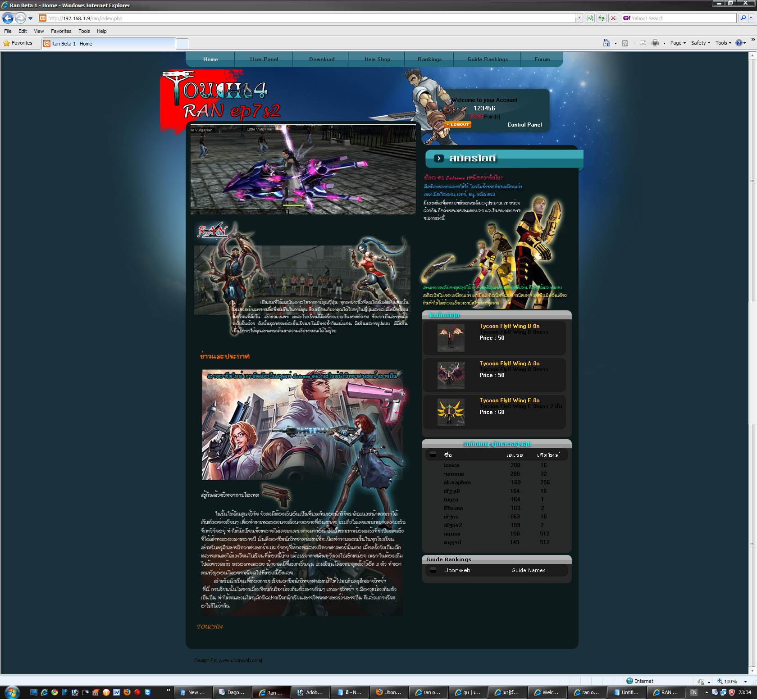
Task: Open the Tycoon Flyff Wing B item thumbnail
Action: pos(451,338)
